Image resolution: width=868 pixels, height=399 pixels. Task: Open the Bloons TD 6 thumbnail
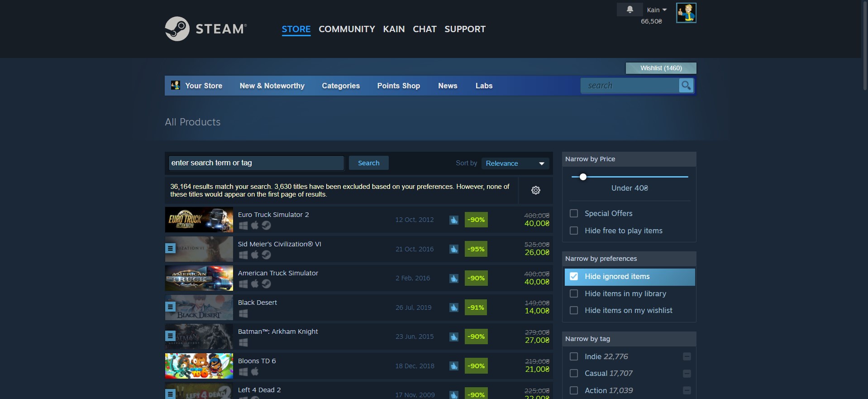point(199,366)
